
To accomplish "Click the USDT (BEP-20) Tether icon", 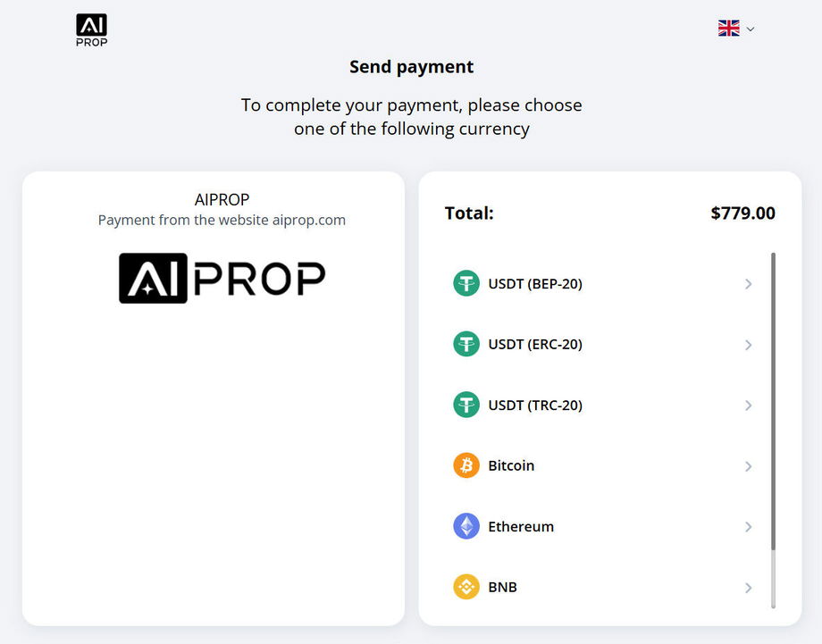I will [x=466, y=284].
